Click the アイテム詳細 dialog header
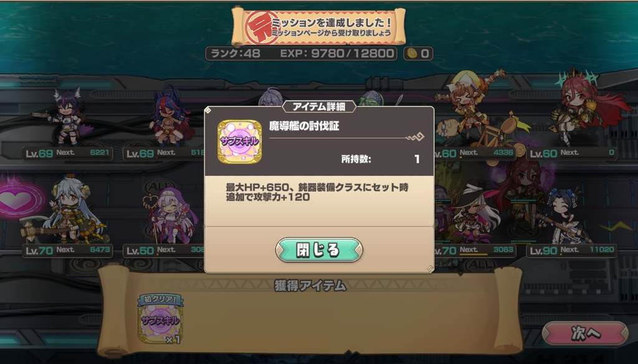 tap(319, 106)
